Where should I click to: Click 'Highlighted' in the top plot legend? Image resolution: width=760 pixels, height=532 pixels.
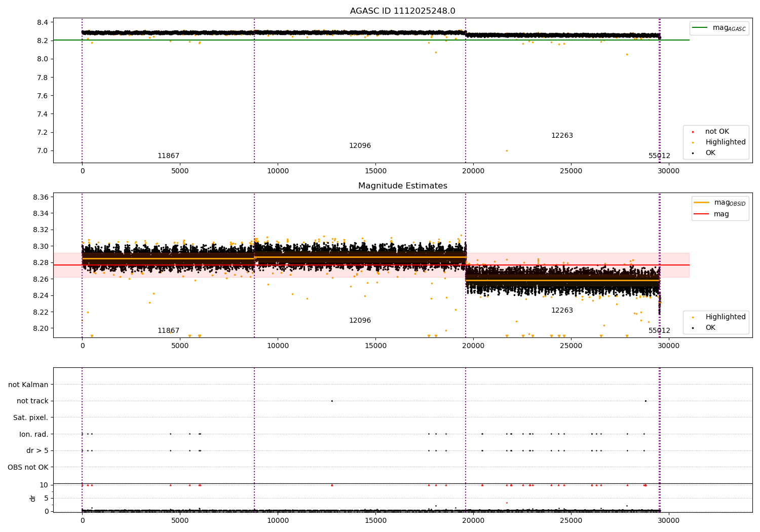726,142
